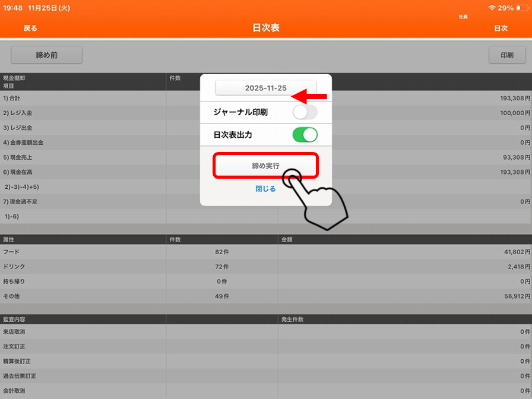Tap the 日次 button in header
Image resolution: width=532 pixels, height=399 pixels.
tap(501, 28)
